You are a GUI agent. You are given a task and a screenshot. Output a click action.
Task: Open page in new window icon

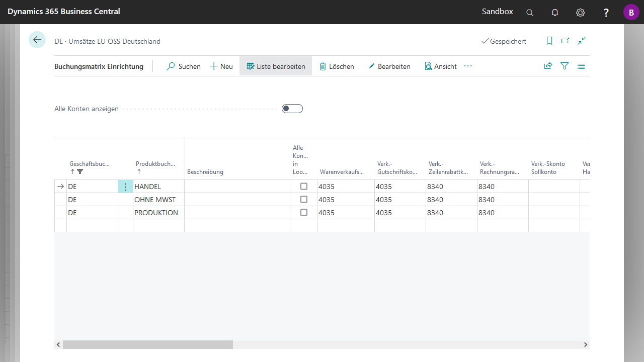click(566, 41)
